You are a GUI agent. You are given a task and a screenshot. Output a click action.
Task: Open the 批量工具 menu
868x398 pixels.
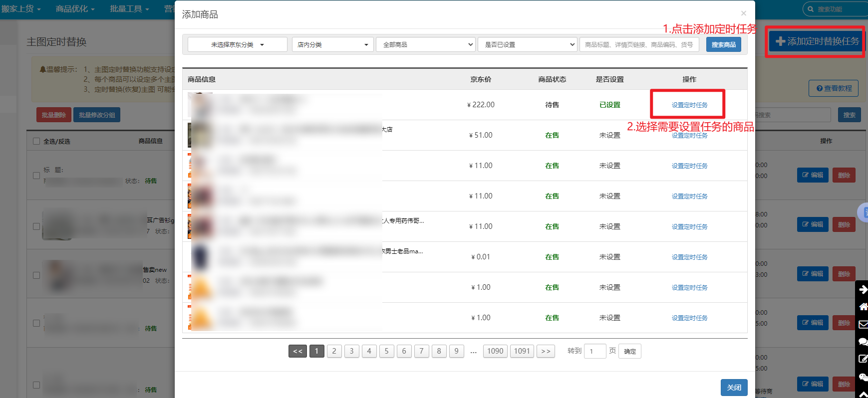(129, 9)
